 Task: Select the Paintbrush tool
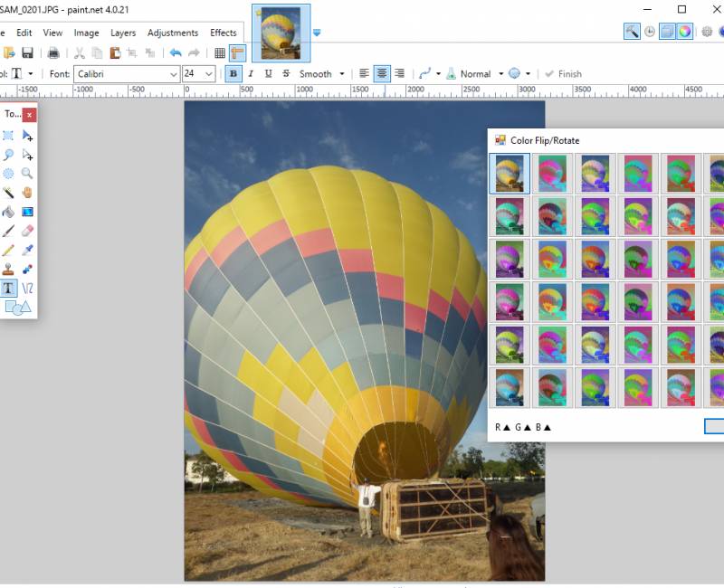(8, 231)
